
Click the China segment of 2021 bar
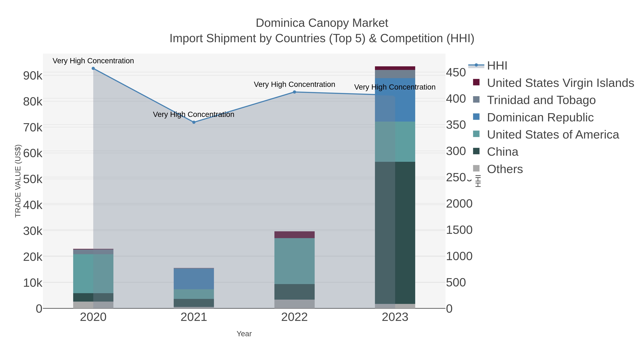coord(194,303)
